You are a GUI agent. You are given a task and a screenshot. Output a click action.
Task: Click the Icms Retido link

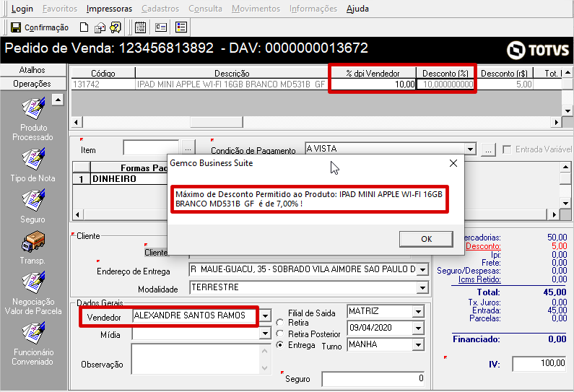coord(479,279)
